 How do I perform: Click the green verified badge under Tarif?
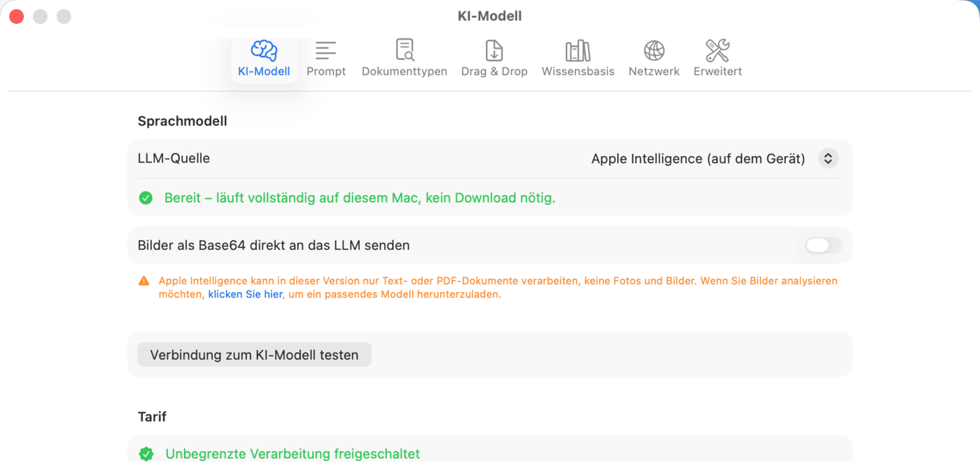pyautogui.click(x=146, y=454)
